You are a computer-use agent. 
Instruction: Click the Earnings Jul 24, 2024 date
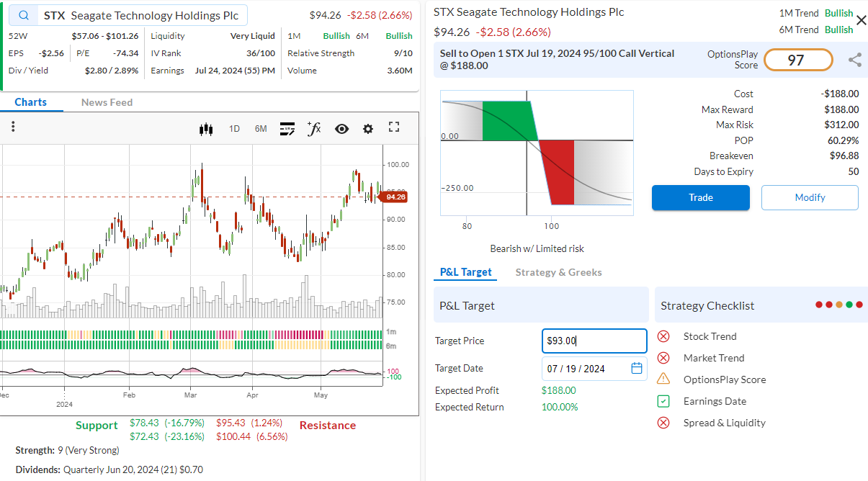(x=235, y=71)
